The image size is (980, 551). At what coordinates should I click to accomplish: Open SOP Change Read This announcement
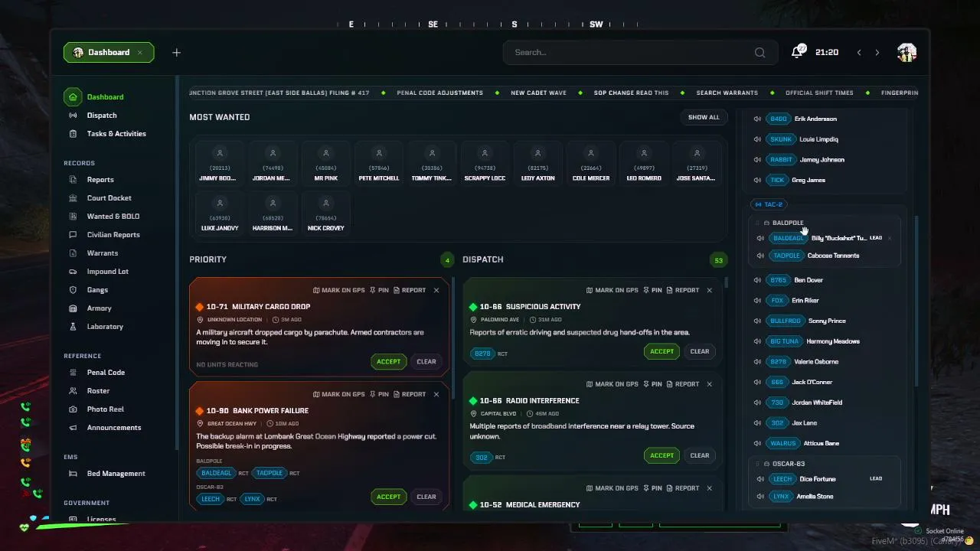(631, 93)
